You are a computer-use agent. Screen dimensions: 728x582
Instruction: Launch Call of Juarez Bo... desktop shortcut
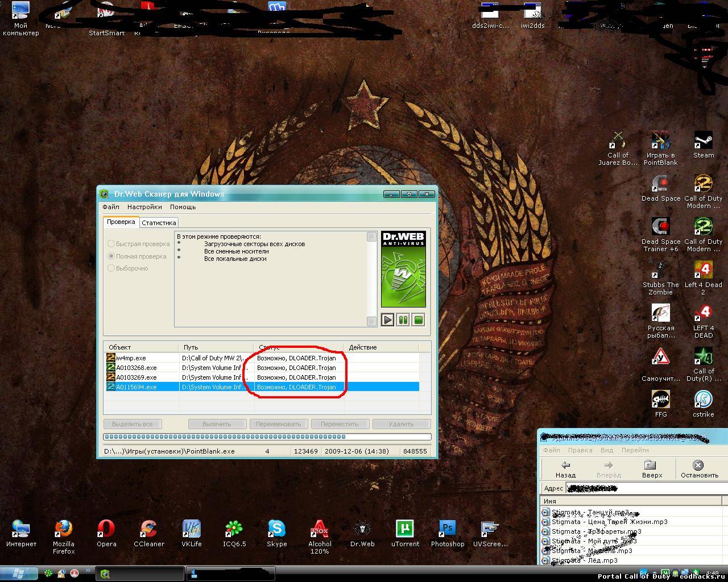(x=618, y=148)
